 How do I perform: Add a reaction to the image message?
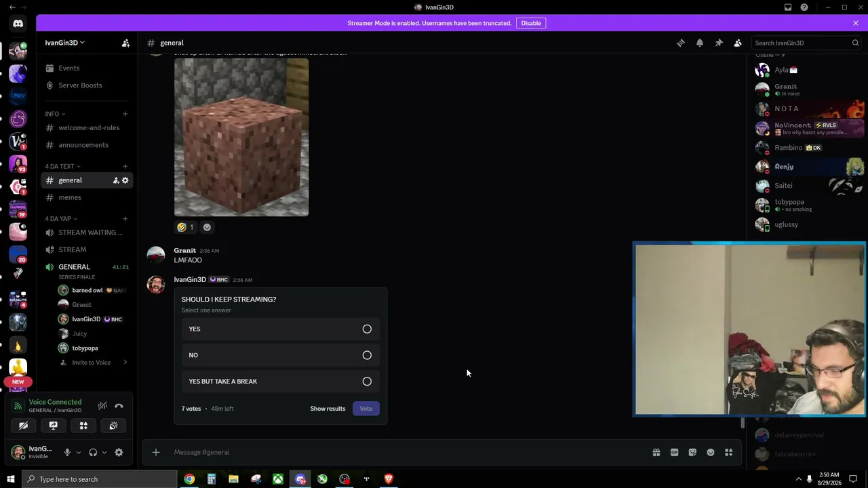(x=208, y=227)
